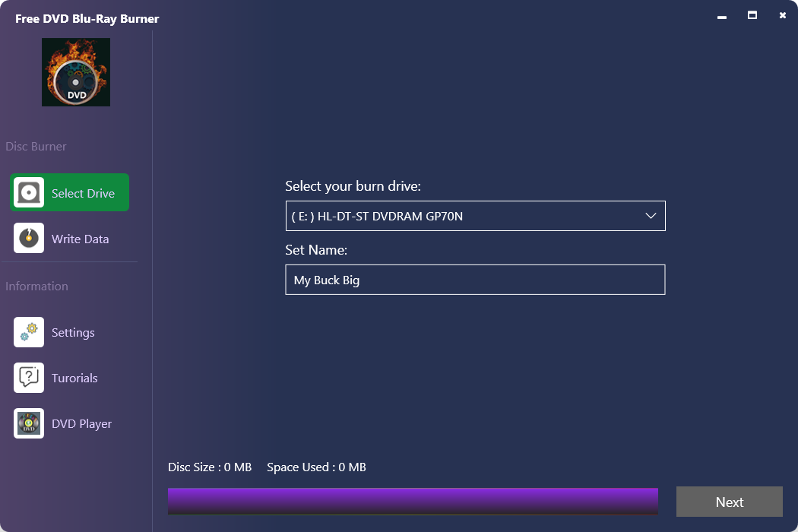Click the flaming DVD app logo

(x=76, y=72)
